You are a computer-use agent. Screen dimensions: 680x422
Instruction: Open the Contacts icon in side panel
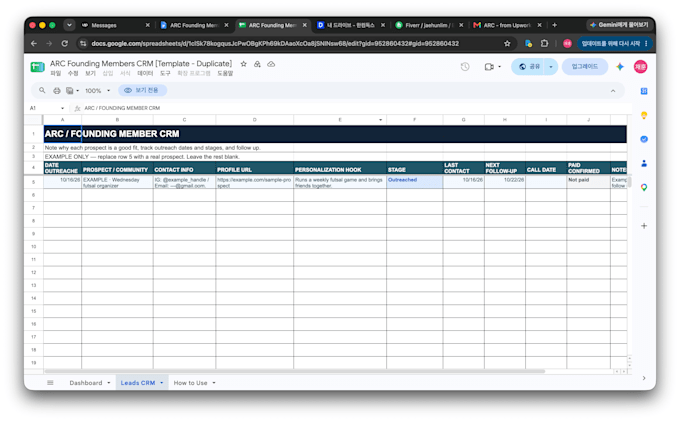644,163
